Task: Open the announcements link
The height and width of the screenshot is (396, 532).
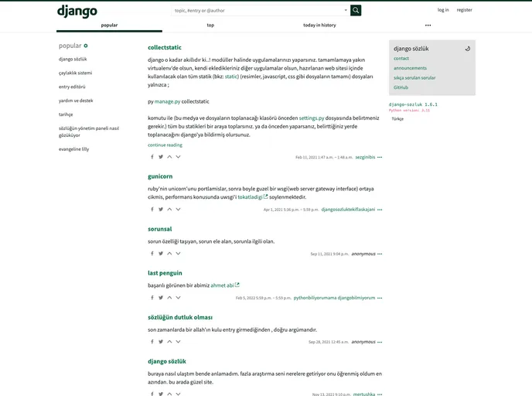Action: click(410, 68)
